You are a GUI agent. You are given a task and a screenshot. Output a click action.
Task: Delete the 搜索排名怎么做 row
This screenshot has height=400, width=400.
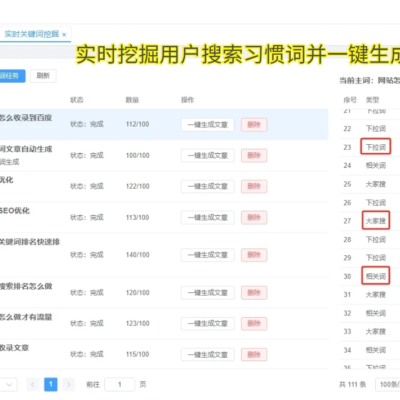coord(254,293)
